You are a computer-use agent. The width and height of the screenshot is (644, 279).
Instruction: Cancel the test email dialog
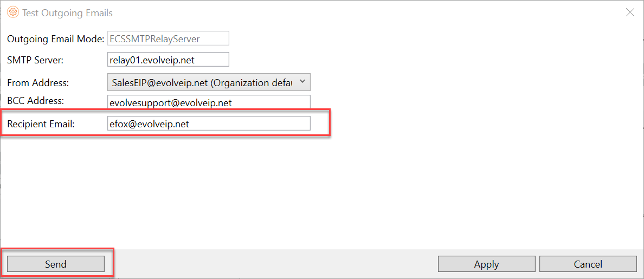(588, 264)
